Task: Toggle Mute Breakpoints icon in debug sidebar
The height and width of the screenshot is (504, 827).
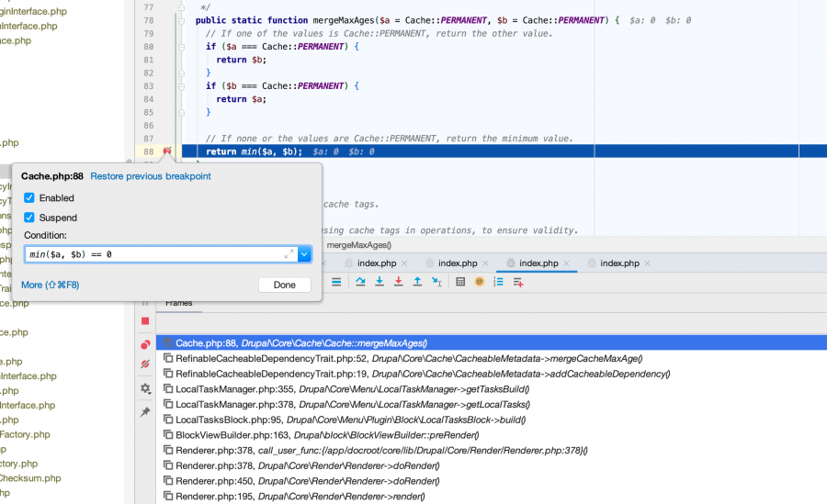Action: [145, 364]
